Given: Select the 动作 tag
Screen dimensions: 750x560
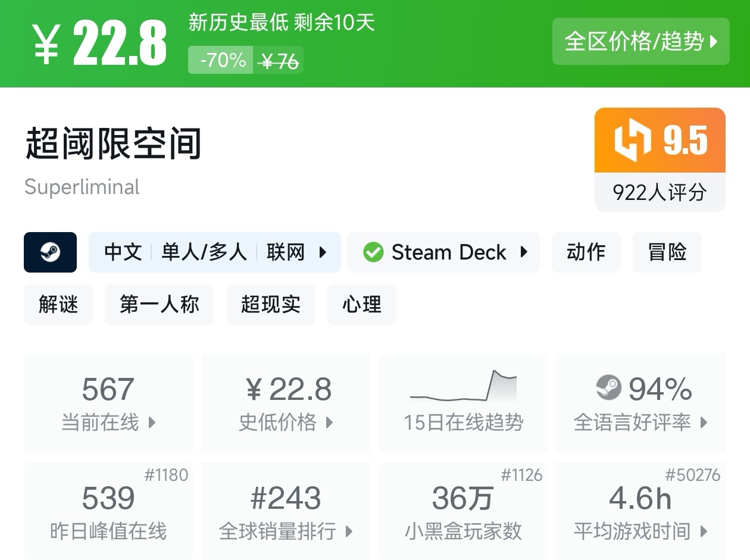Looking at the screenshot, I should [x=586, y=252].
